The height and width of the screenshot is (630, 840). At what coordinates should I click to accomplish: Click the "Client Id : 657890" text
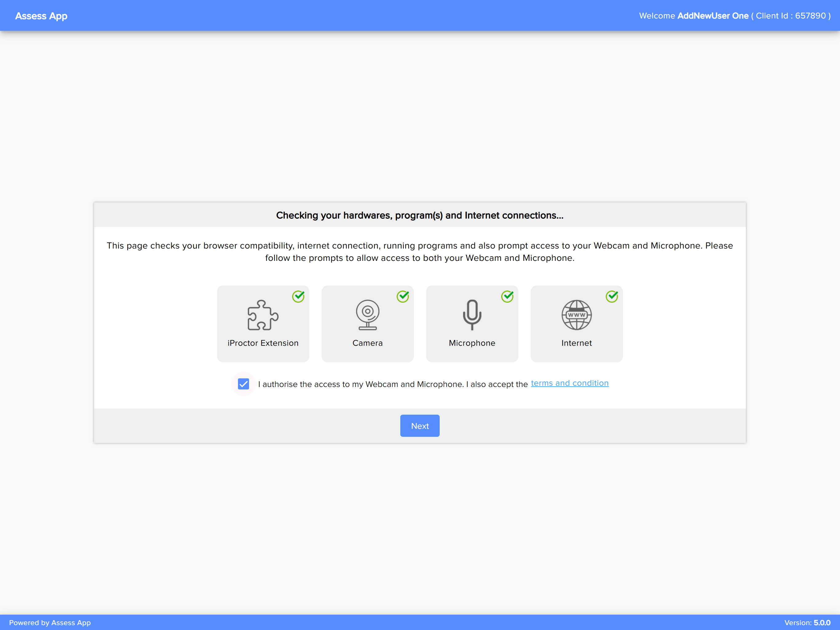(791, 16)
